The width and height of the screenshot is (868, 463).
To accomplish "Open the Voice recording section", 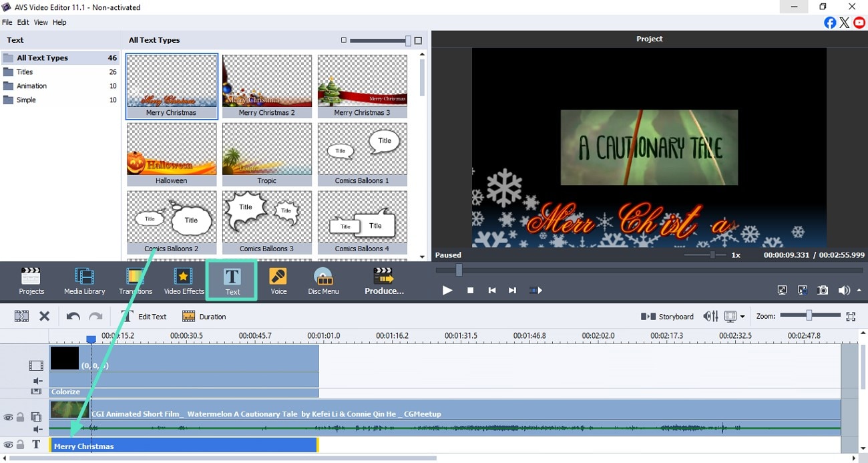I will pos(278,281).
